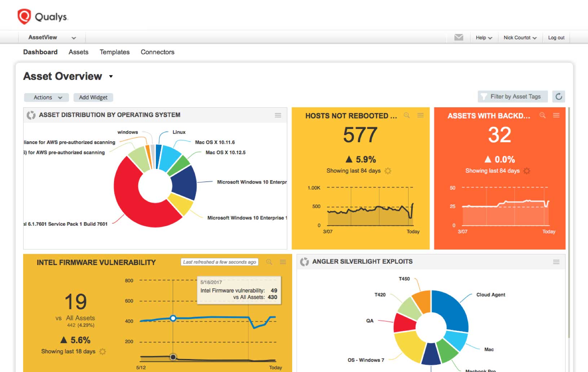
Task: Open the mail envelope icon
Action: pyautogui.click(x=458, y=37)
